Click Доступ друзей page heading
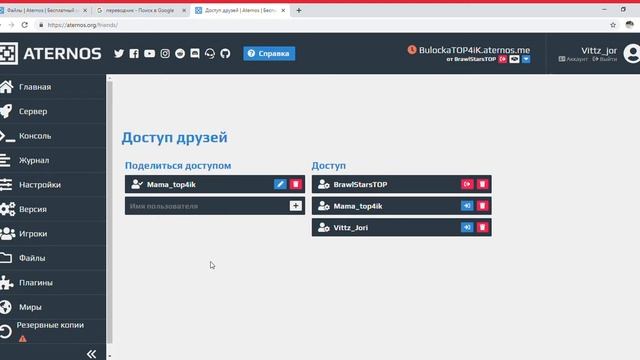 (175, 138)
